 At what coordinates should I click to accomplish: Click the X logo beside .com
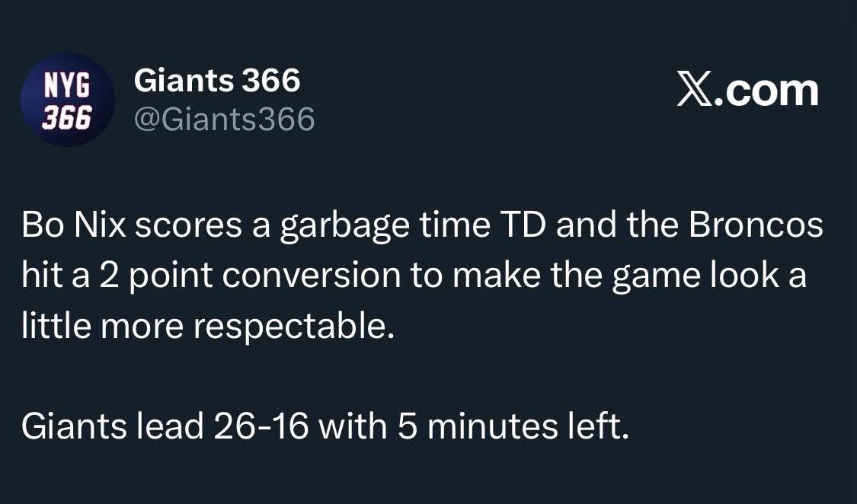tap(695, 90)
